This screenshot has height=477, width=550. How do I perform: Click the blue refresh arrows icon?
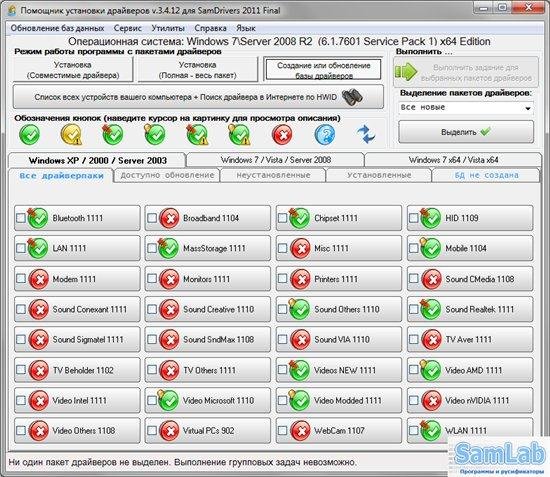366,135
